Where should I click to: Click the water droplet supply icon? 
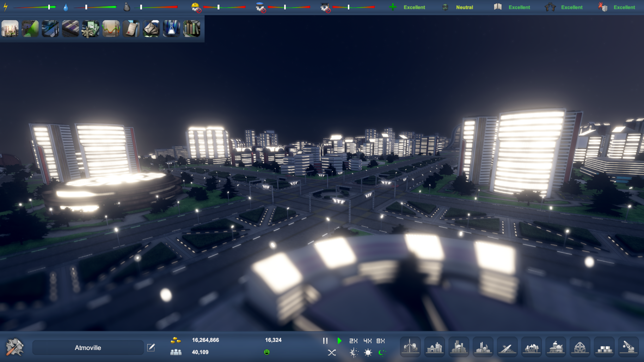coord(66,7)
